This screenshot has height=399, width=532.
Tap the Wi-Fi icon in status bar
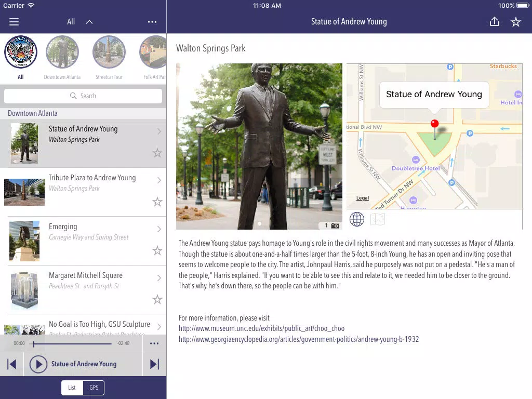[x=31, y=5]
